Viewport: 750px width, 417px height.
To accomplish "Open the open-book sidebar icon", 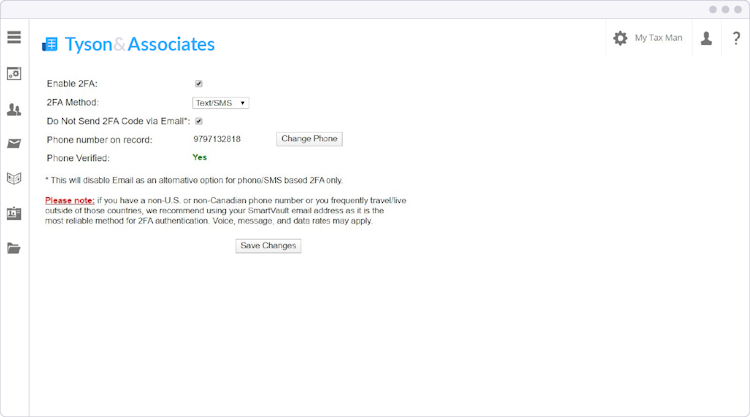I will 14,178.
